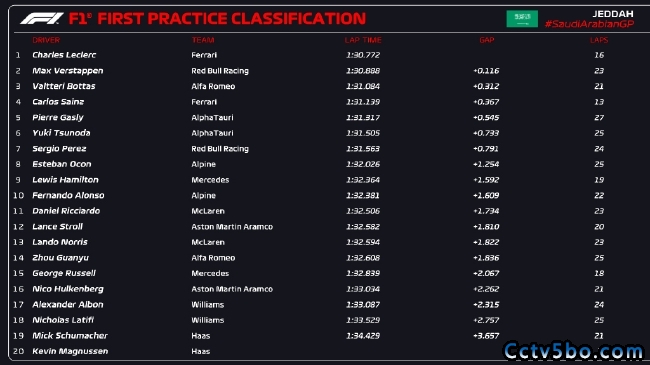This screenshot has width=650, height=365.
Task: Click the JEDDAH location label
Action: pyautogui.click(x=613, y=14)
